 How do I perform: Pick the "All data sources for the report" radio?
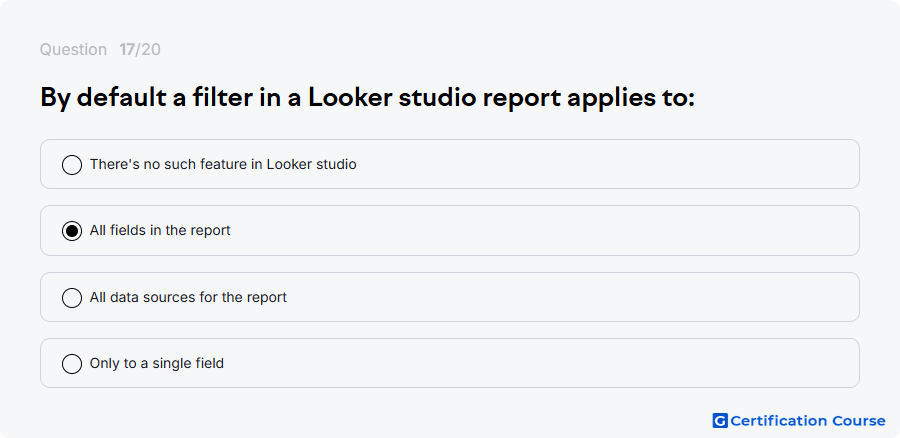coord(72,298)
